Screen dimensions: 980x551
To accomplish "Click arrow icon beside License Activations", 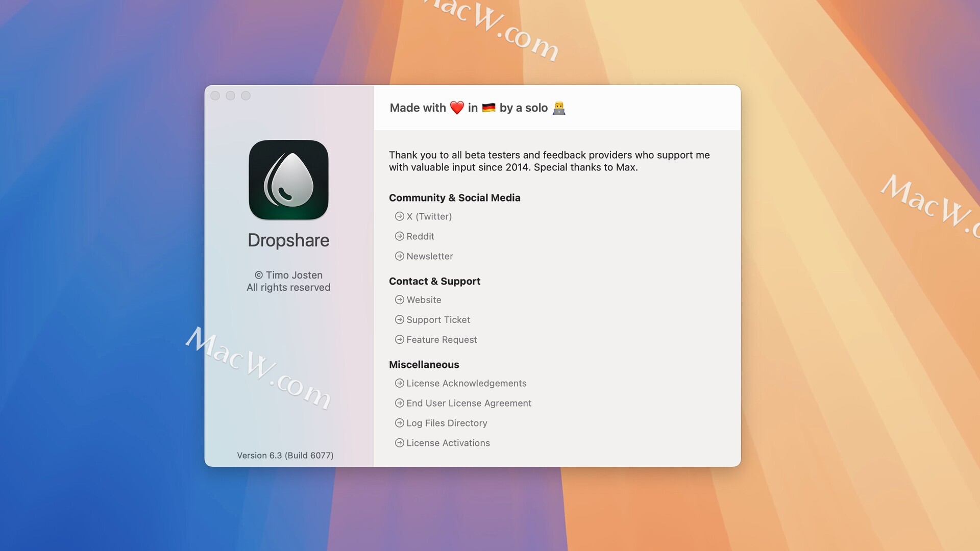I will tap(400, 443).
